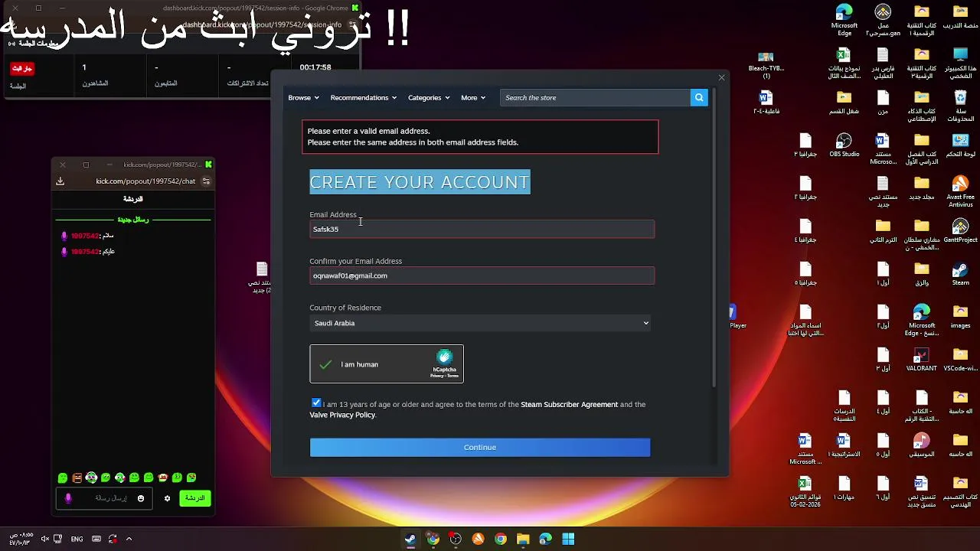The width and height of the screenshot is (980, 551).
Task: Focus the Search the store field
Action: point(595,98)
